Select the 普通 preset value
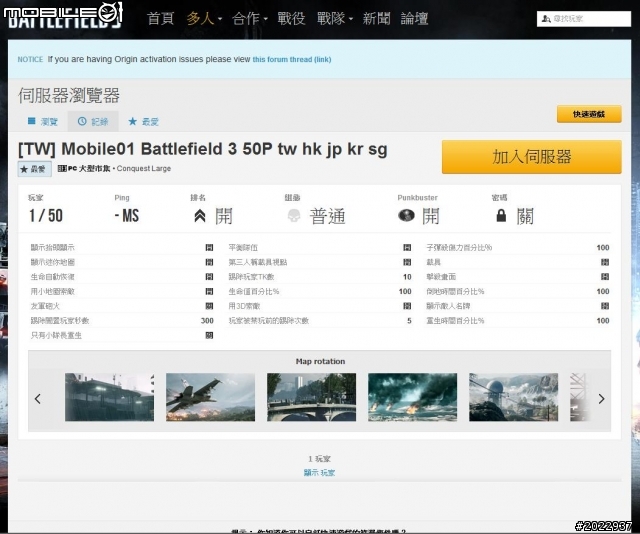 327,216
